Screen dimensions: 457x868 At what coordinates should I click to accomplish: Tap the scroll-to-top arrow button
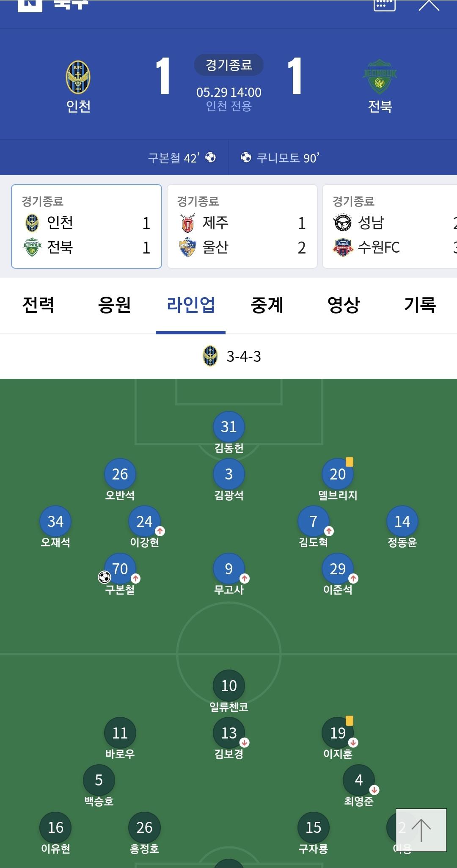point(421,830)
